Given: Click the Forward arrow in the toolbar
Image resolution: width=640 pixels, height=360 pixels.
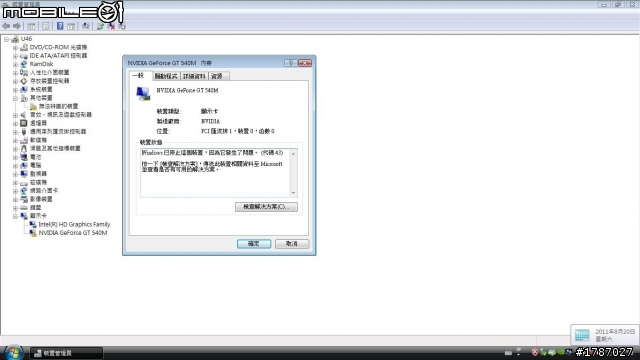Looking at the screenshot, I should click(x=17, y=26).
